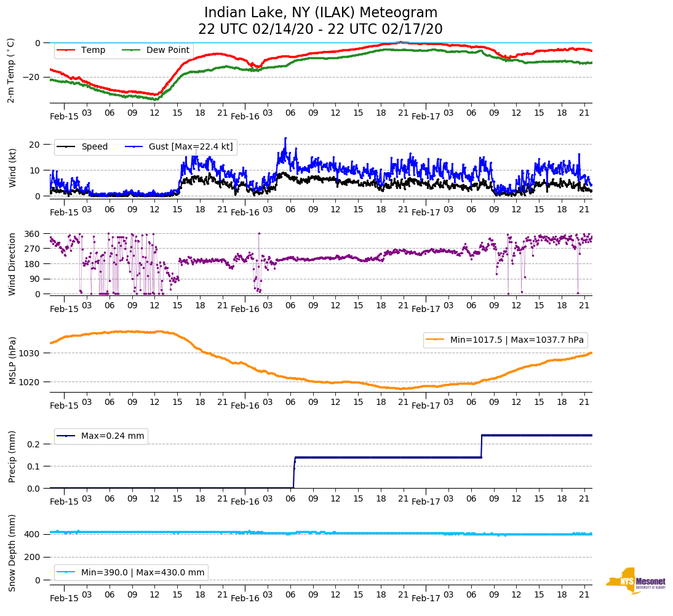673x616 pixels.
Task: Click the snow depth Min=390.0 Max=430.0 legend
Action: (x=131, y=572)
